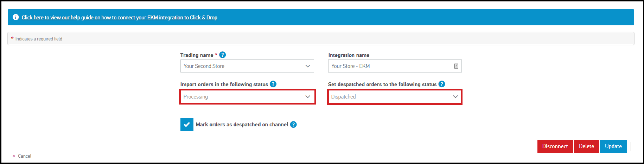Click the Mark orders as despatched label text

click(x=242, y=125)
